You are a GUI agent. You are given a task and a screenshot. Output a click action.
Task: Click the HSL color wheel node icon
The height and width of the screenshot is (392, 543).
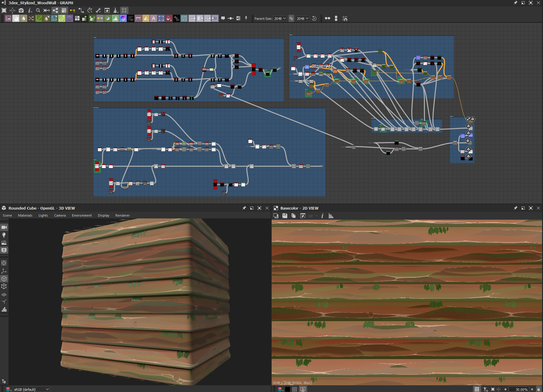[x=123, y=18]
